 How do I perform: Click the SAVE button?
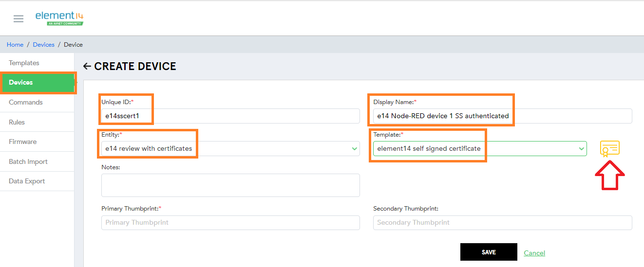pyautogui.click(x=489, y=252)
